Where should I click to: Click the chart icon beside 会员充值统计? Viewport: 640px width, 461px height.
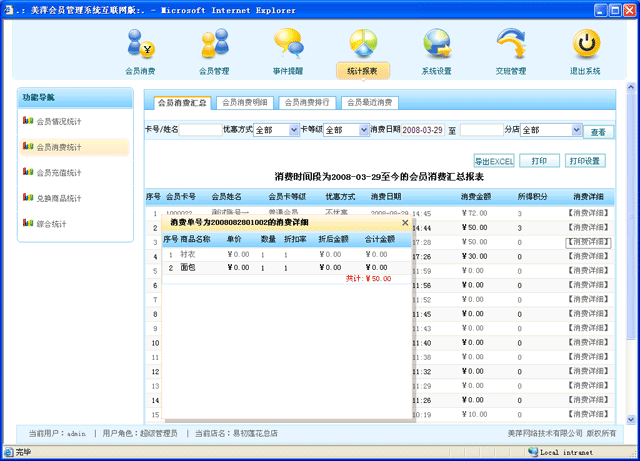pos(28,172)
